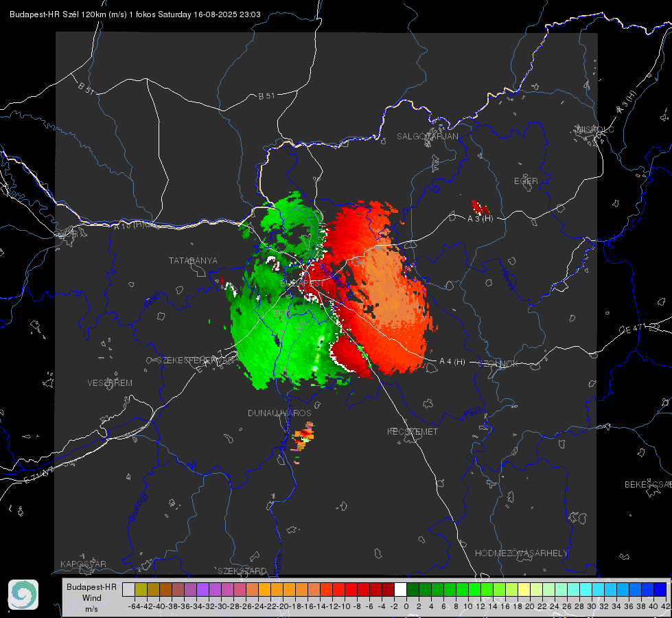Click the VESZPRÉM city label
Image resolution: width=672 pixels, height=618 pixels.
tap(110, 382)
